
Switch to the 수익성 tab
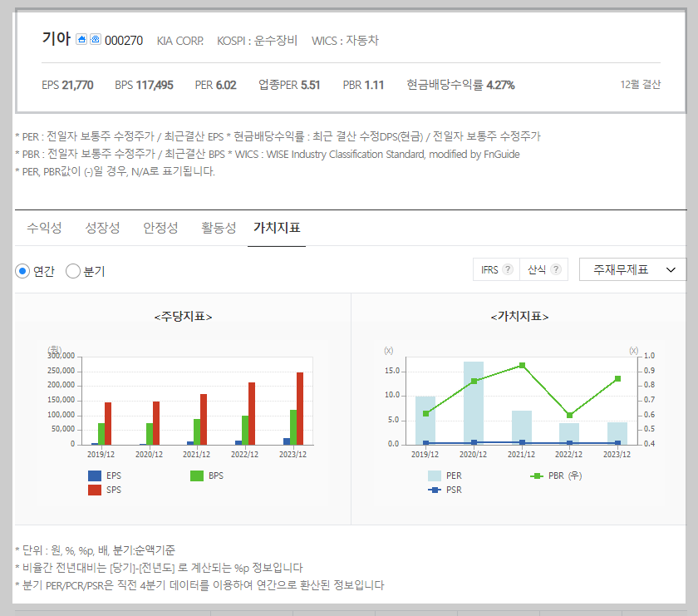[44, 228]
